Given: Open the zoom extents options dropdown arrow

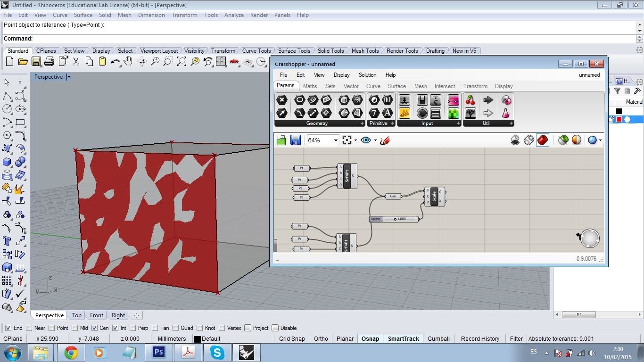Looking at the screenshot, I should pyautogui.click(x=355, y=140).
